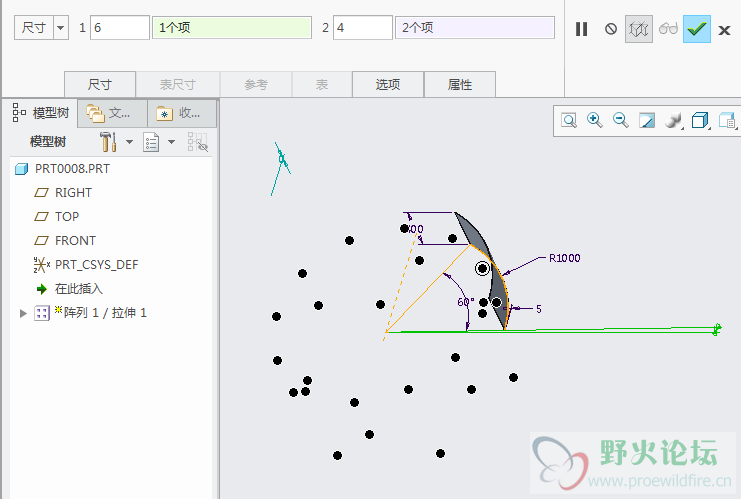The image size is (741, 499).
Task: Expand the 阵列 1 / 拉伸 1 node
Action: [23, 313]
